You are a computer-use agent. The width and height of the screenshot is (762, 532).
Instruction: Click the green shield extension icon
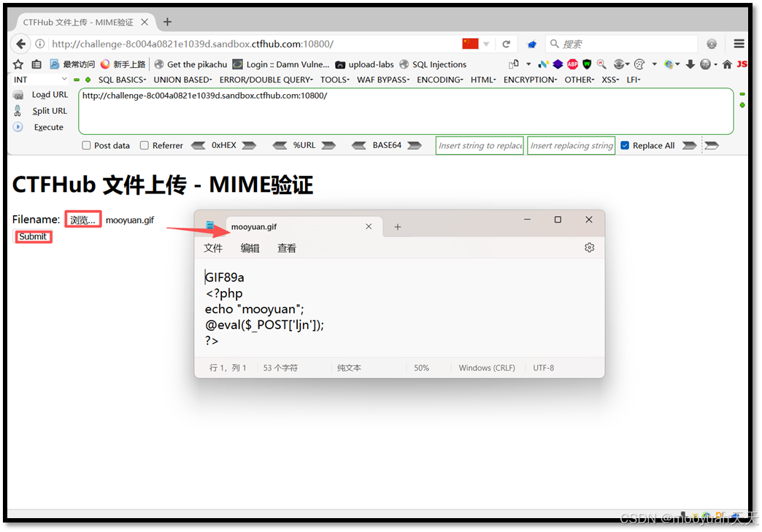(587, 64)
